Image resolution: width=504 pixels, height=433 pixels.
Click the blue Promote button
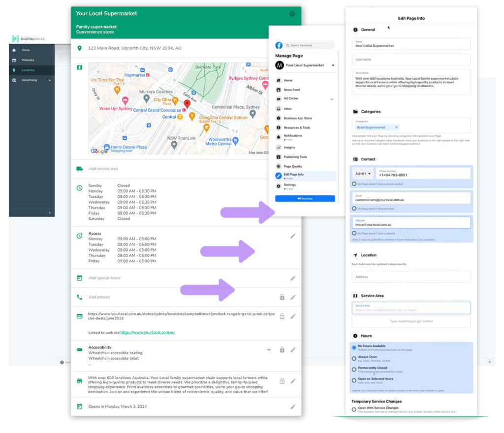305,199
